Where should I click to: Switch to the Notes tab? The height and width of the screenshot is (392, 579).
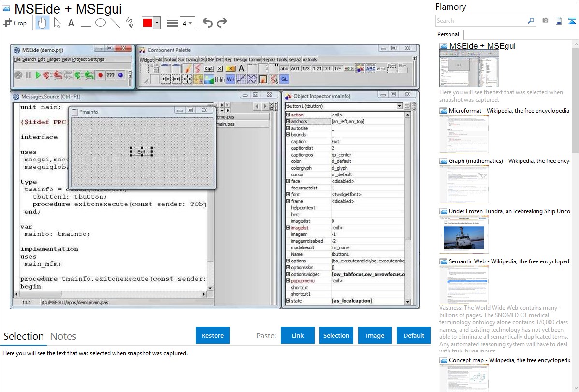coord(63,336)
